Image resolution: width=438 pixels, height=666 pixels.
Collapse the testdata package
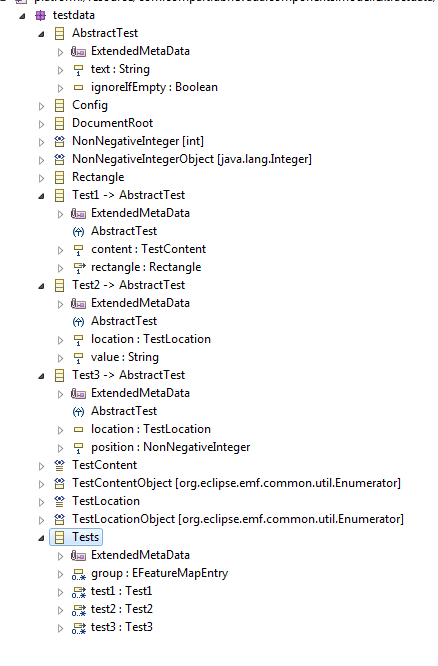pyautogui.click(x=22, y=16)
